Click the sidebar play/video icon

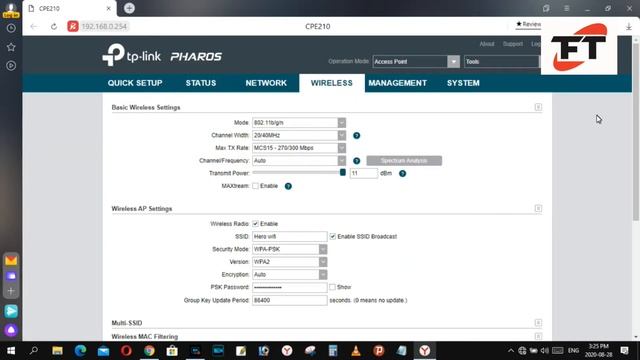[x=11, y=65]
